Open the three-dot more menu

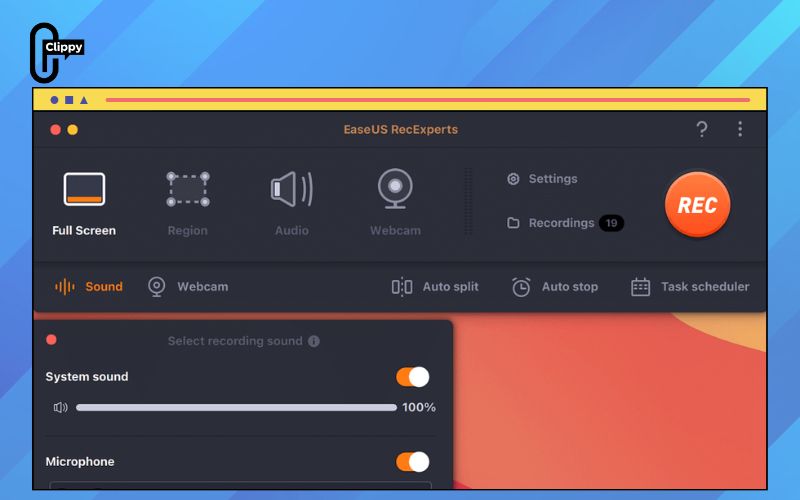(x=740, y=129)
